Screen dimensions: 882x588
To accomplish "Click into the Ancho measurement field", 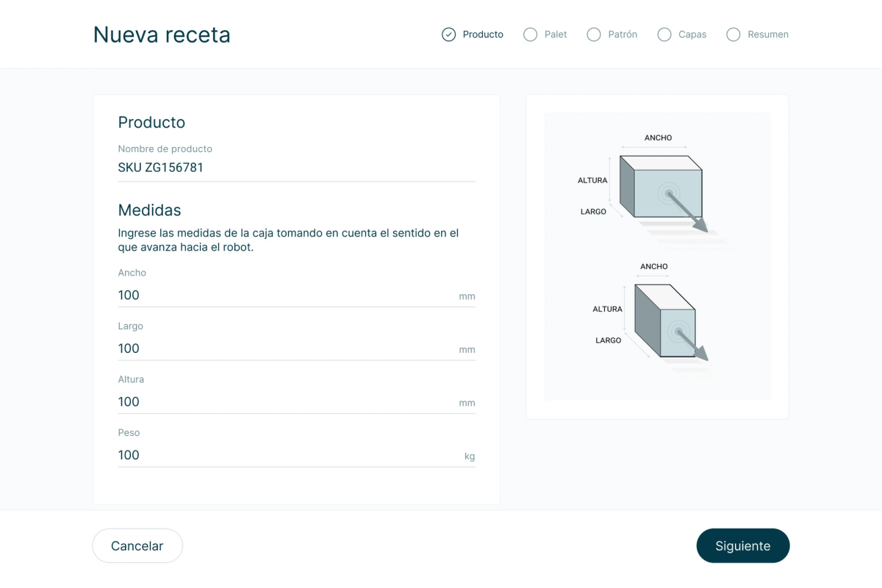I will tap(297, 295).
